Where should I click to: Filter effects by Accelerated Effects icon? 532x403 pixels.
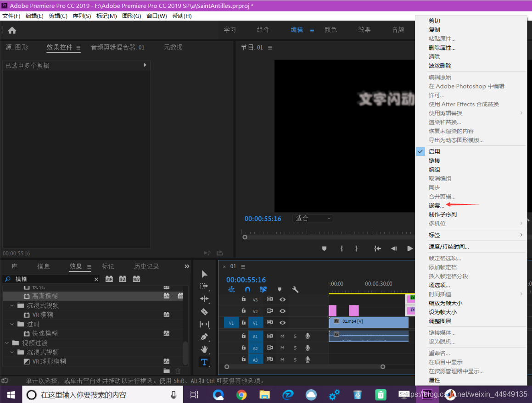109,279
